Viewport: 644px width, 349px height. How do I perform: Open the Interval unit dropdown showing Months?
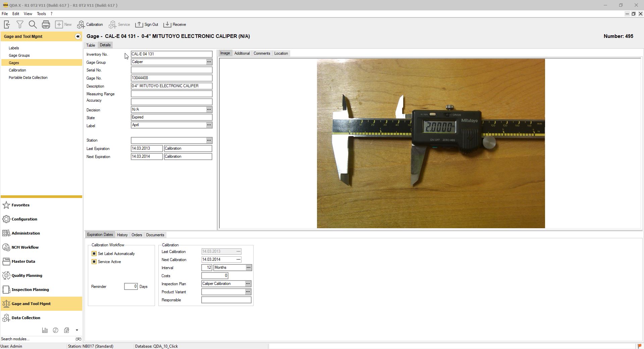pyautogui.click(x=248, y=267)
